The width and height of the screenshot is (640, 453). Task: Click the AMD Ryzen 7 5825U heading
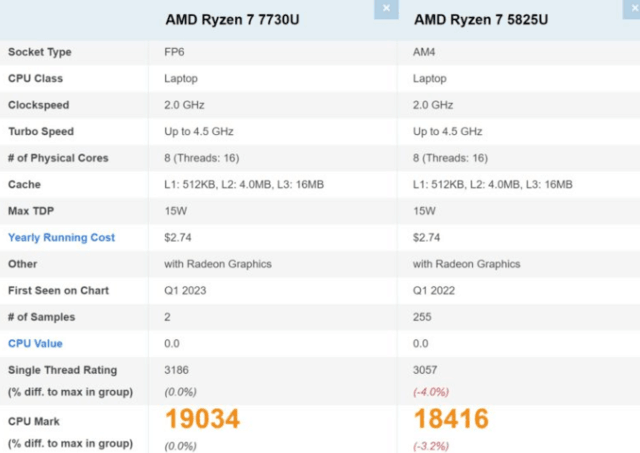tap(481, 19)
